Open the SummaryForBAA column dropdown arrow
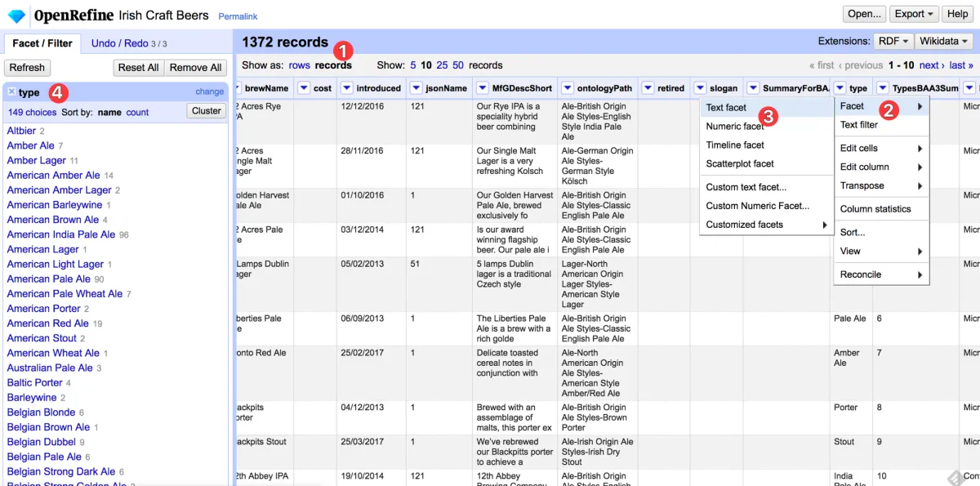This screenshot has width=980, height=486. [752, 88]
